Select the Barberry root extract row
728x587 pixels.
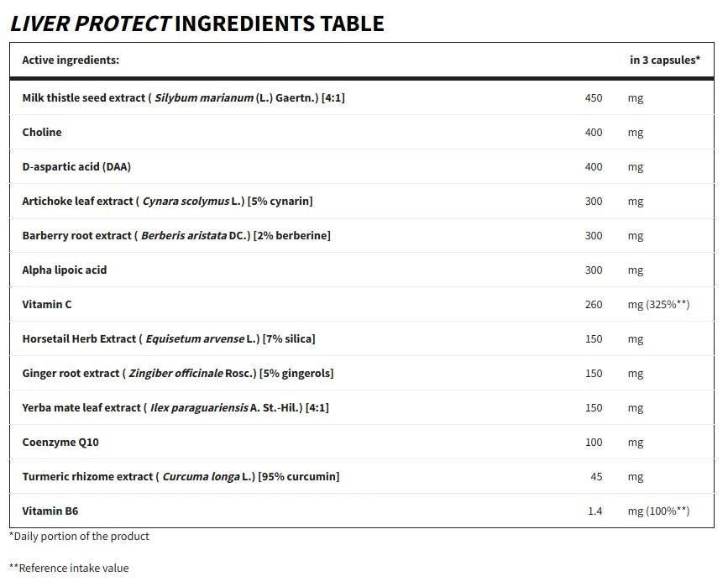(362, 235)
